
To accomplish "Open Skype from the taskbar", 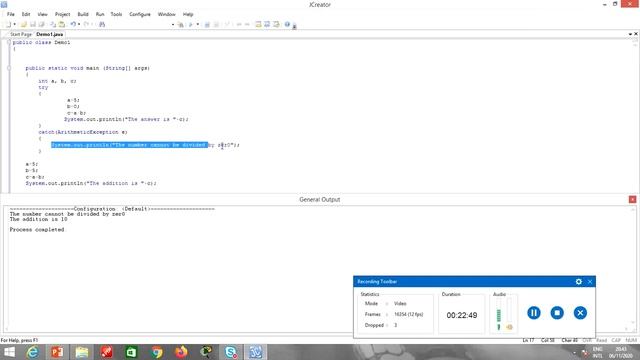I will [231, 352].
